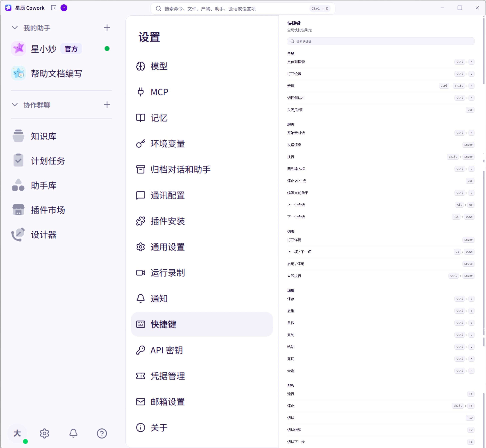Viewport: 486px width, 448px height.
Task: Open 通讯配置 settings tab
Action: (x=202, y=195)
